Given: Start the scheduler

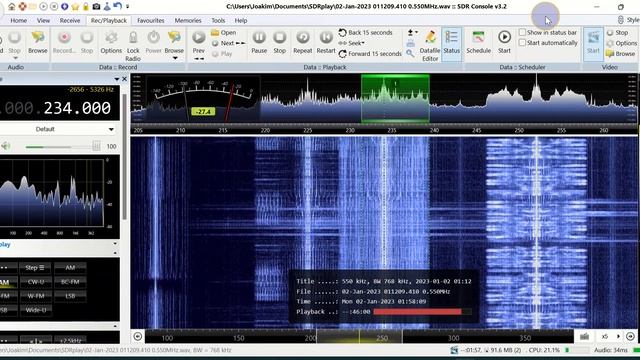Looking at the screenshot, I should tap(504, 42).
